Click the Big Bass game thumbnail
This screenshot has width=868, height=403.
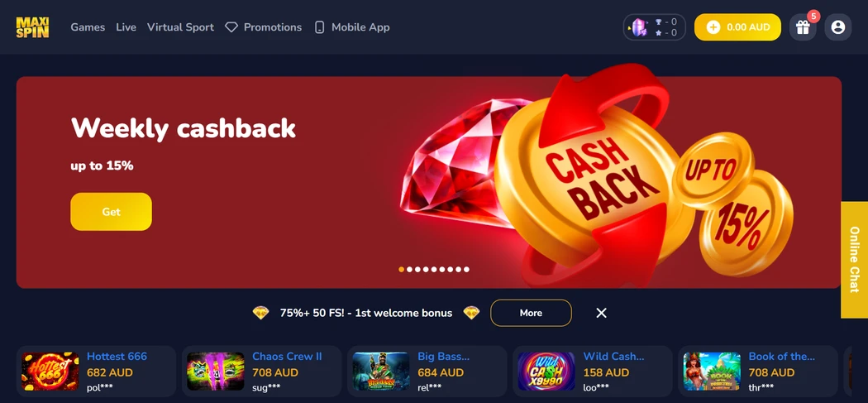click(x=381, y=372)
